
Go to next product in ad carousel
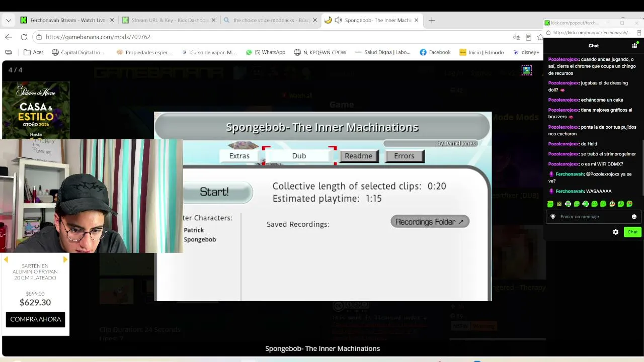(65, 259)
